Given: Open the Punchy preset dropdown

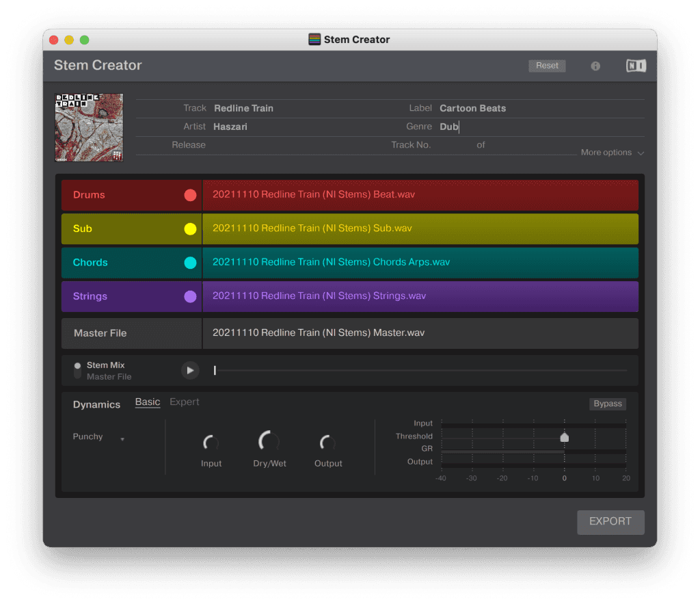Looking at the screenshot, I should coord(98,436).
